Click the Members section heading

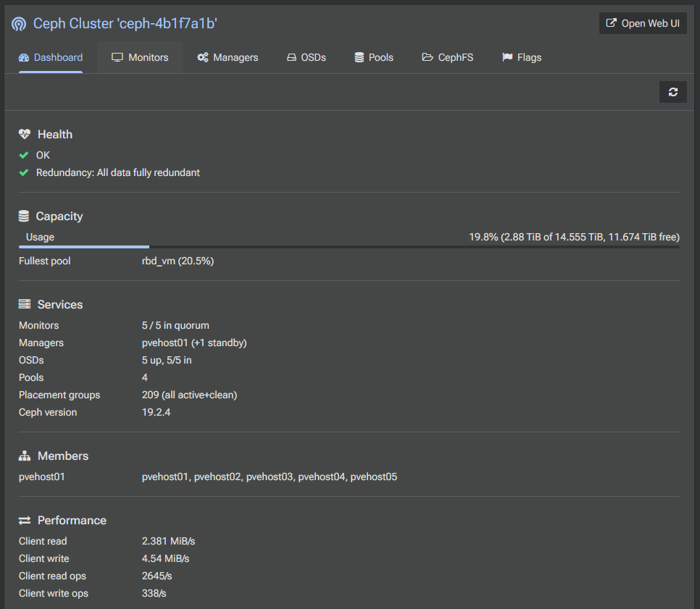point(63,456)
